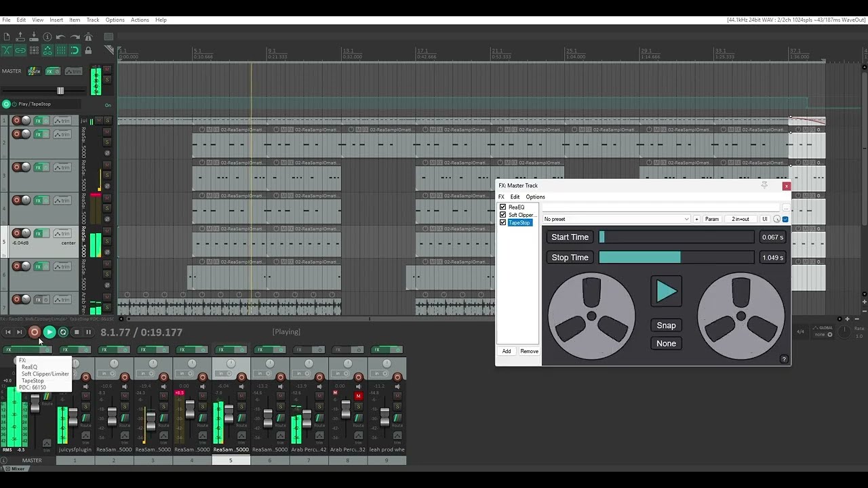Click the Add FX button

tap(507, 351)
